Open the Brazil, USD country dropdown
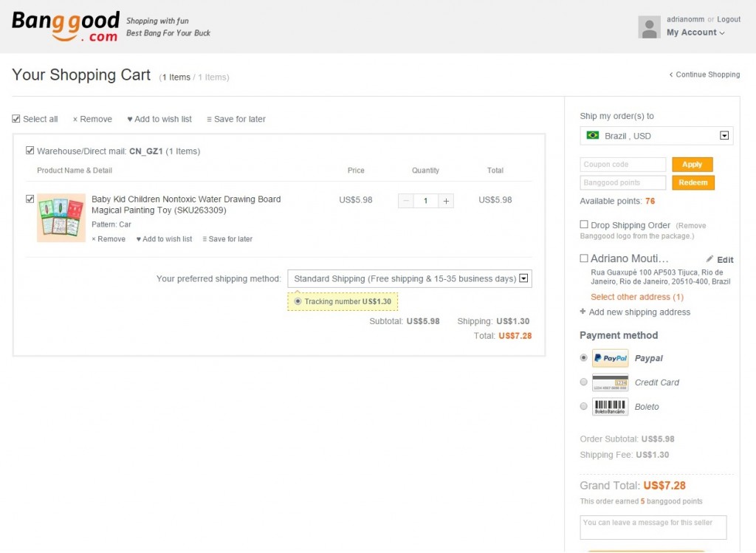Viewport: 756px width, 553px height. click(656, 136)
